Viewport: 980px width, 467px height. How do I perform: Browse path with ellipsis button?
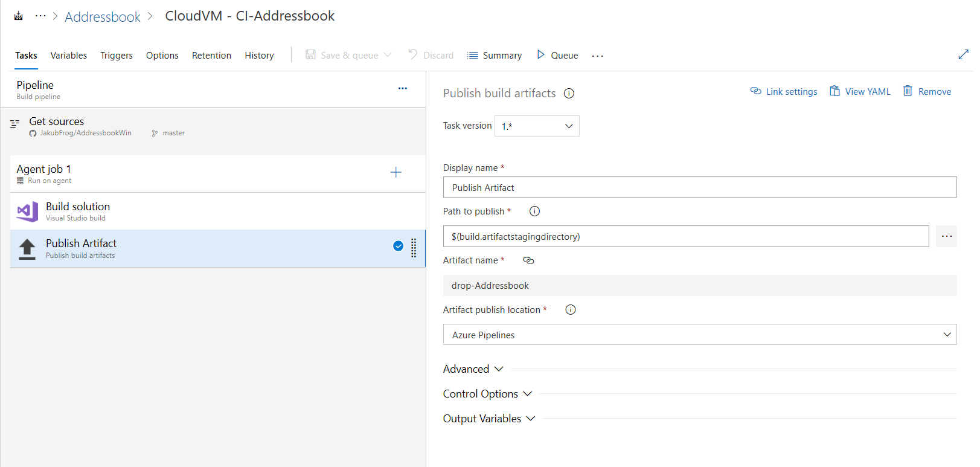(946, 236)
